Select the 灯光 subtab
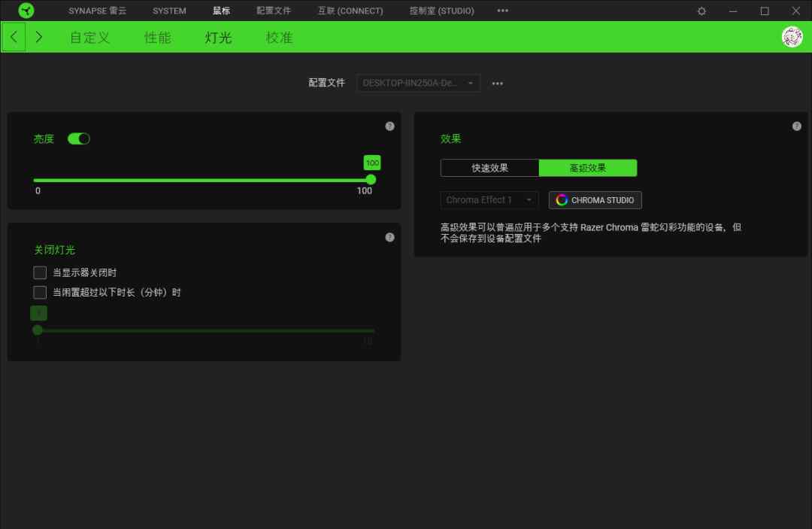812x529 pixels. coord(218,38)
